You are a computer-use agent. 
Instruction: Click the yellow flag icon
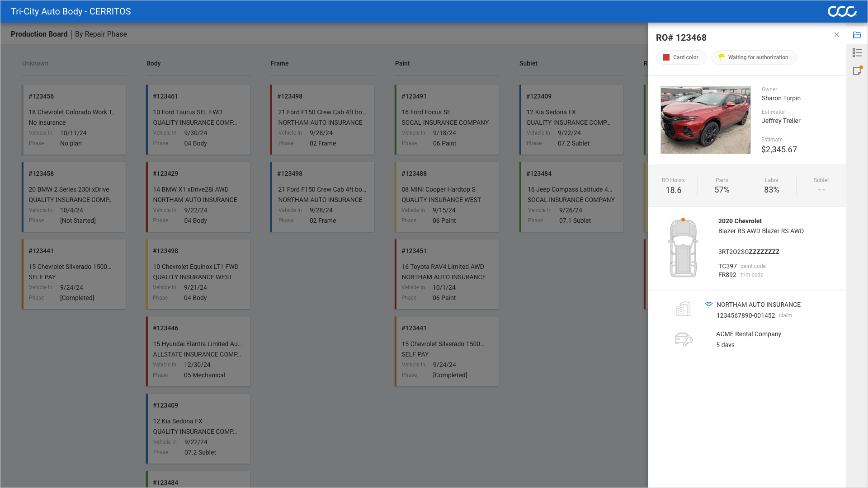tap(722, 57)
